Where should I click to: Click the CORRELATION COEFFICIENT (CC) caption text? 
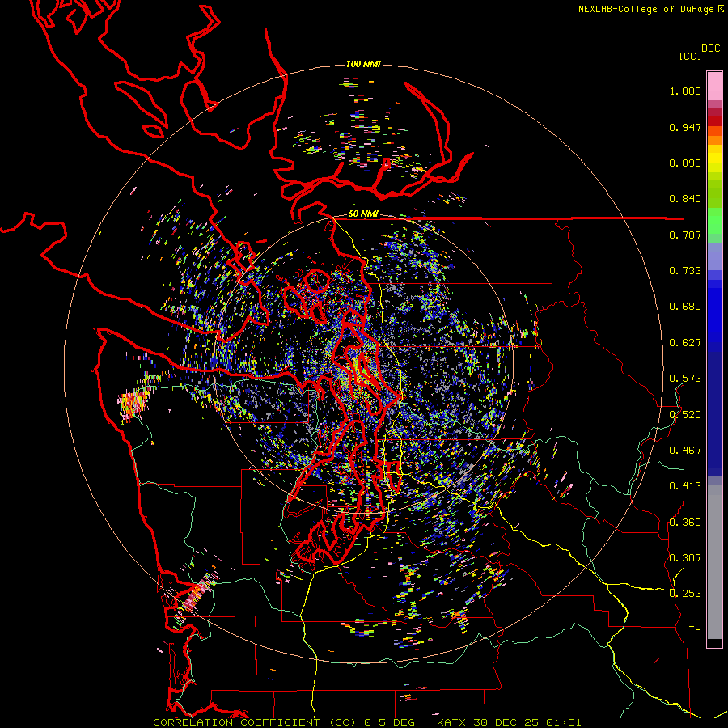(253, 722)
